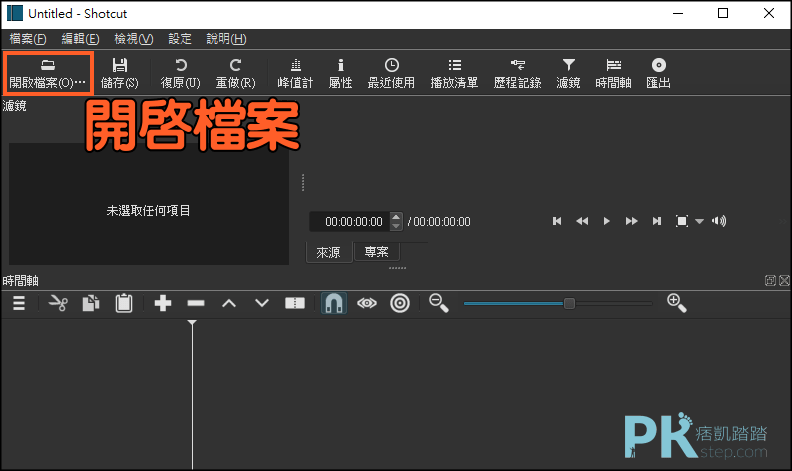Skip to the end of the clip
Screen dimensions: 792x471
657,221
